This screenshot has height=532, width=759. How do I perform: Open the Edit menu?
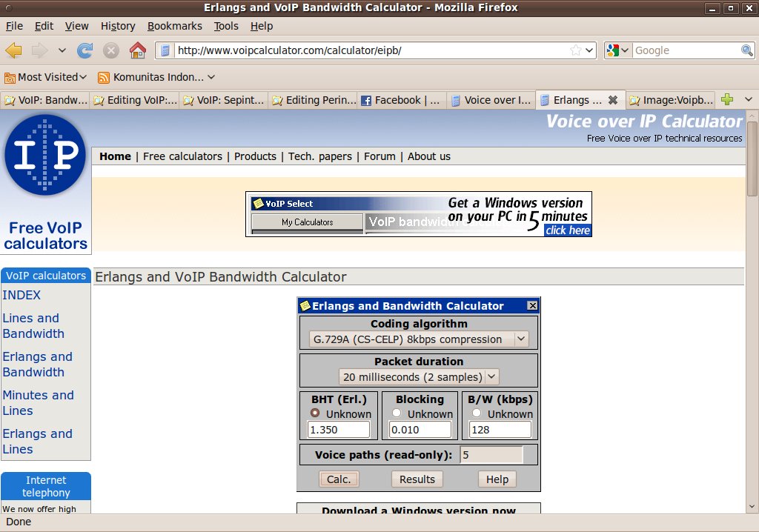tap(44, 26)
